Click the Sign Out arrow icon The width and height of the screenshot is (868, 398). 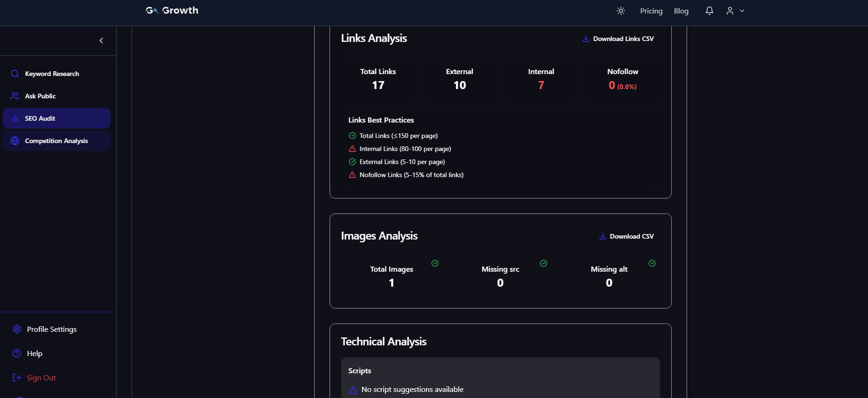pyautogui.click(x=17, y=377)
